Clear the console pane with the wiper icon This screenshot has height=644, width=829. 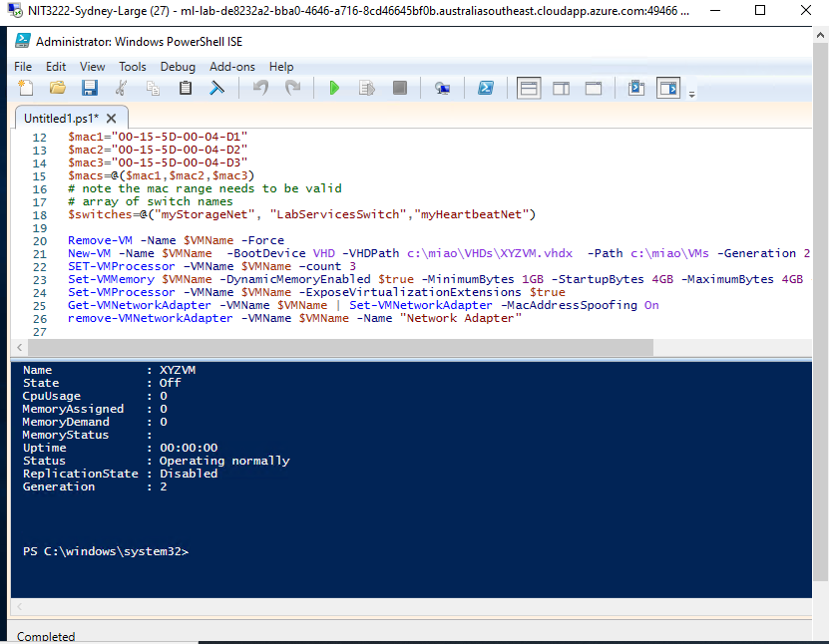(216, 88)
